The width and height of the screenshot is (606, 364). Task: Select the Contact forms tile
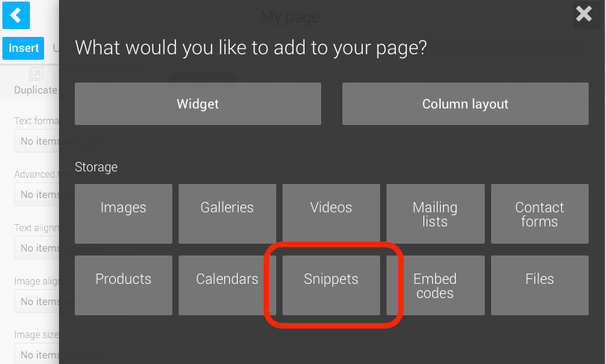click(x=540, y=214)
